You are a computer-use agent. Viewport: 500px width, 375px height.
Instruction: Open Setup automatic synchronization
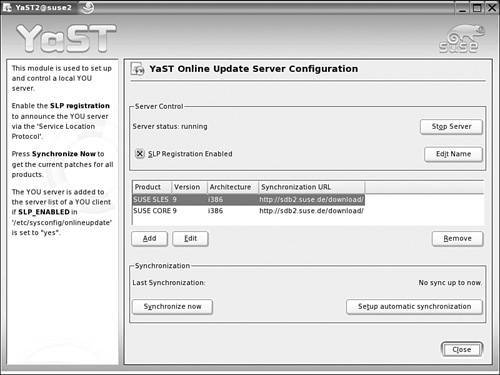(x=414, y=307)
